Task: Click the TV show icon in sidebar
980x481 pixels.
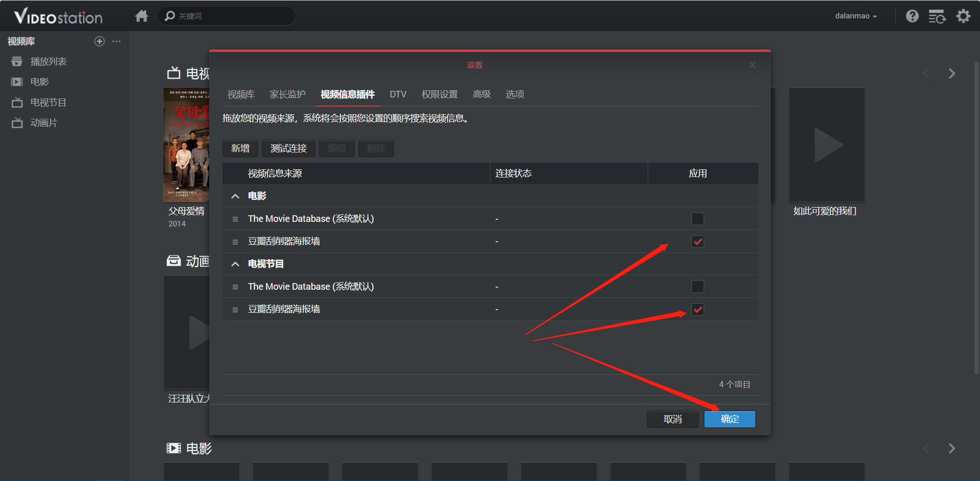Action: [x=17, y=102]
